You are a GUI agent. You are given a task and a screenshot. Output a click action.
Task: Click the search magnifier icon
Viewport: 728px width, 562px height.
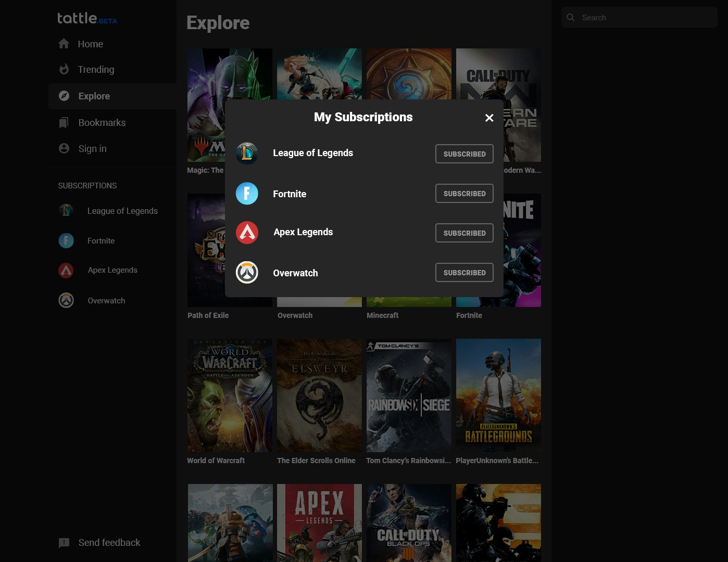click(x=571, y=17)
